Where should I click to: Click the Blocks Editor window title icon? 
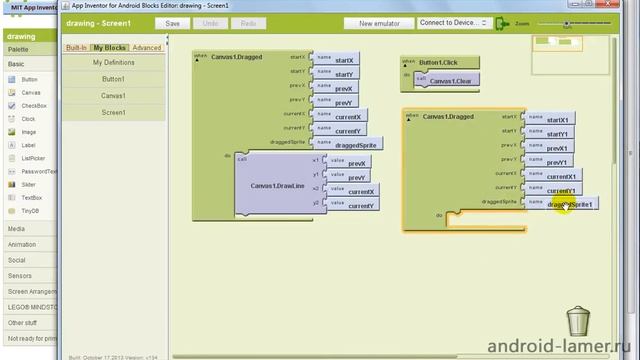(65, 6)
